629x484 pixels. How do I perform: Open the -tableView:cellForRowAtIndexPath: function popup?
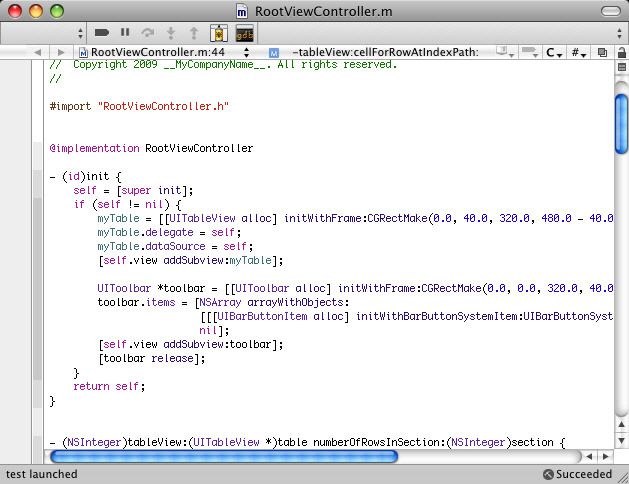click(374, 53)
